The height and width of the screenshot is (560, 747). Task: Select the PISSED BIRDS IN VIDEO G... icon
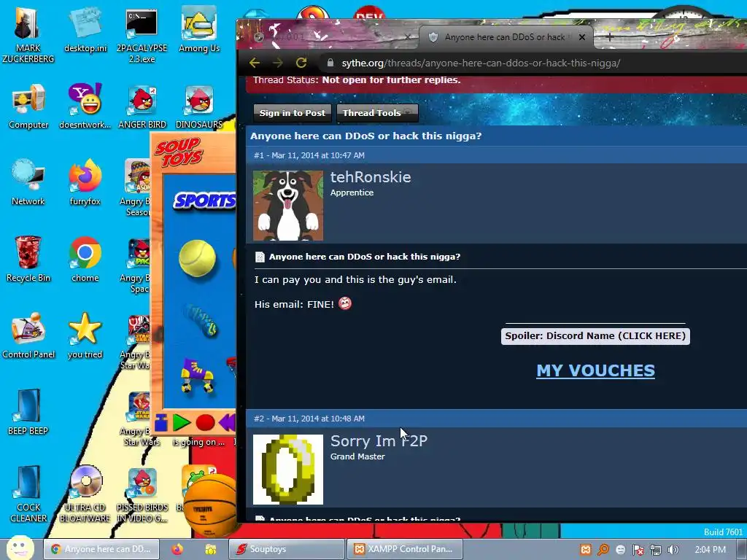coord(142,494)
